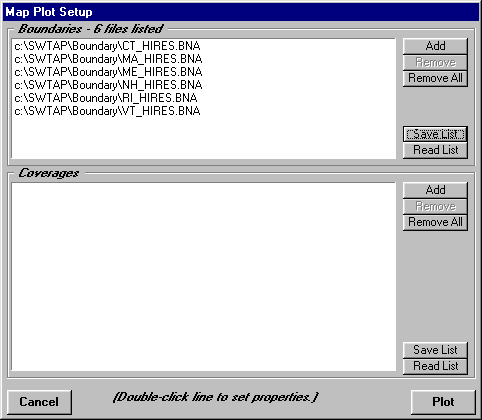Click the Map Plot Setup title bar

(241, 12)
